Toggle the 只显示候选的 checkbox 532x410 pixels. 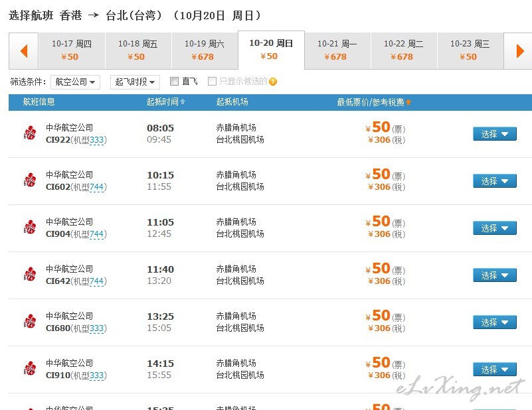click(x=212, y=82)
